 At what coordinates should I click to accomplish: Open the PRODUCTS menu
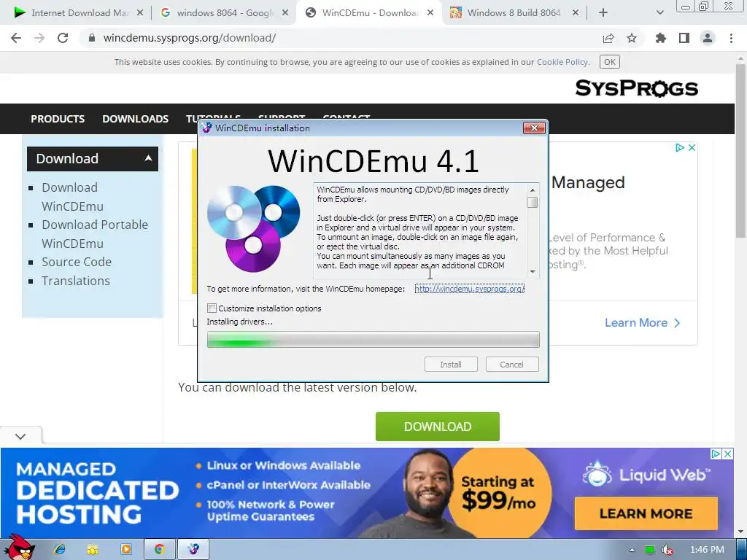coord(58,119)
